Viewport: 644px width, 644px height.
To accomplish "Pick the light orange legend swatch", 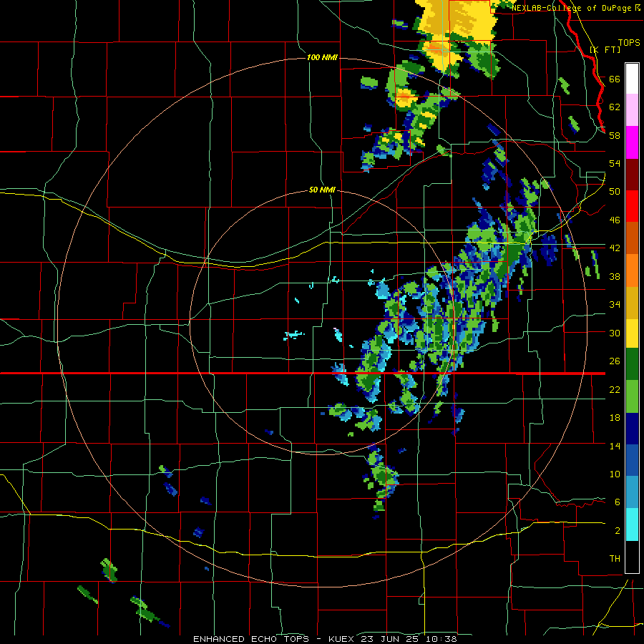I will (x=632, y=270).
